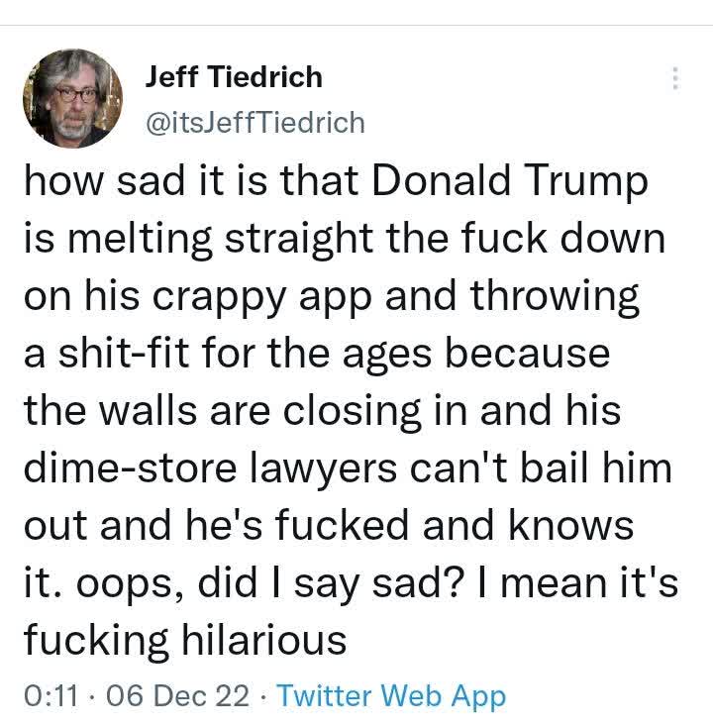
Task: Open the three-dot more options menu
Action: click(x=675, y=78)
